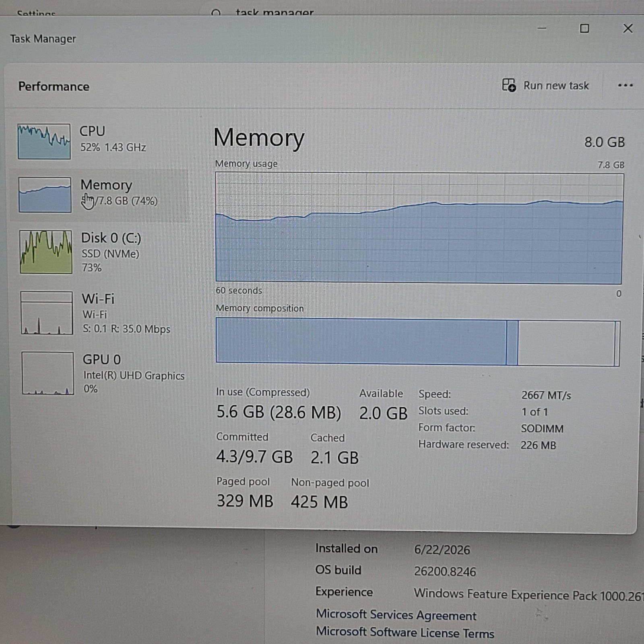Select the GPU 0 graph thumbnail

click(47, 373)
